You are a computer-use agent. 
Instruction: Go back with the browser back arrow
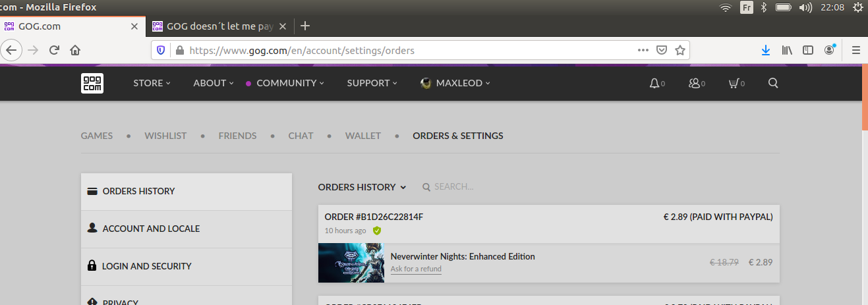point(12,50)
